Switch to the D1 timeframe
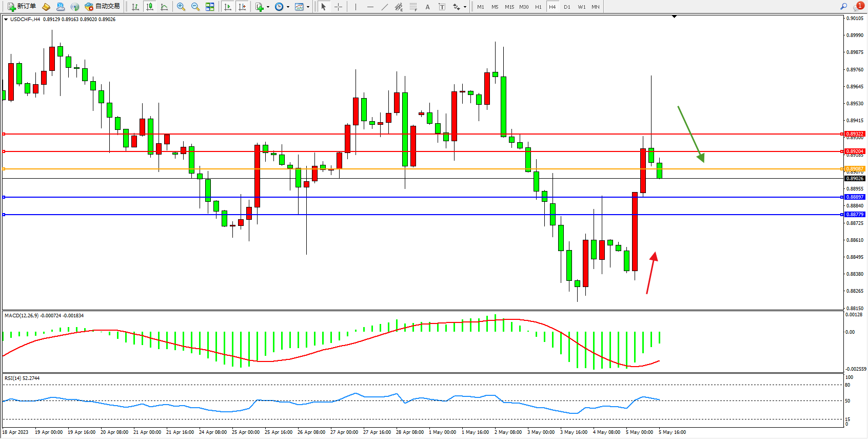This screenshot has height=439, width=868. click(567, 7)
